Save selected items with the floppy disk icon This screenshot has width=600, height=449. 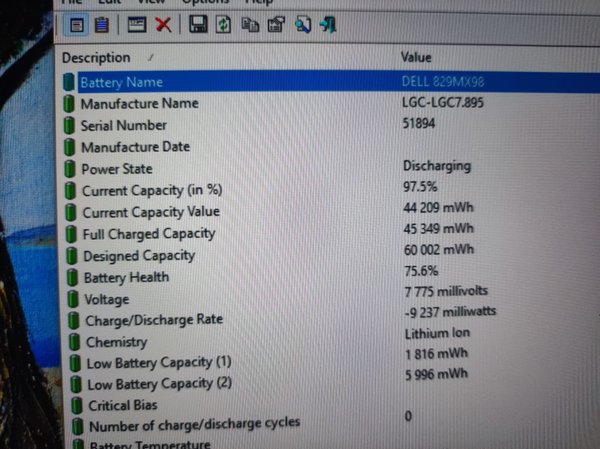point(198,23)
